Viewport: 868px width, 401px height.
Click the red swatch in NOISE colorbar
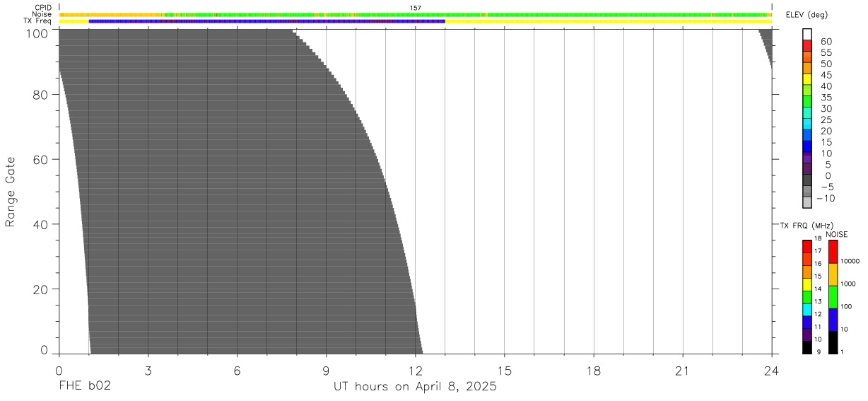(x=833, y=252)
